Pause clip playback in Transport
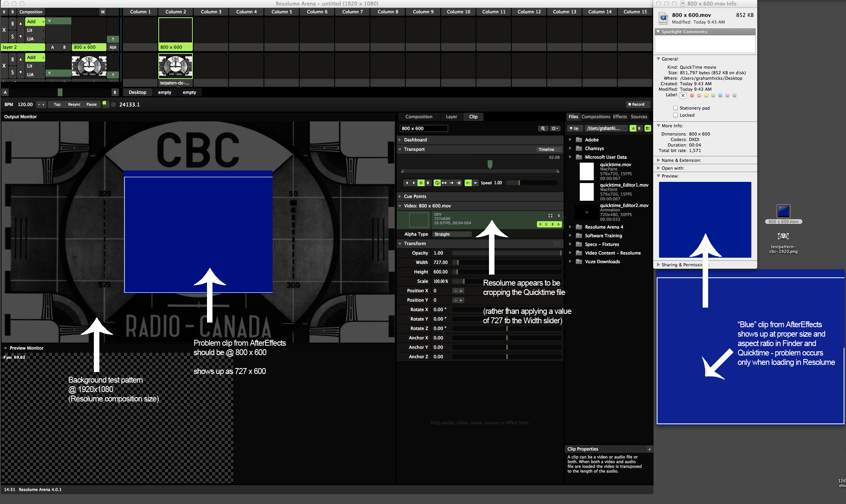This screenshot has height=504, width=846. click(421, 183)
